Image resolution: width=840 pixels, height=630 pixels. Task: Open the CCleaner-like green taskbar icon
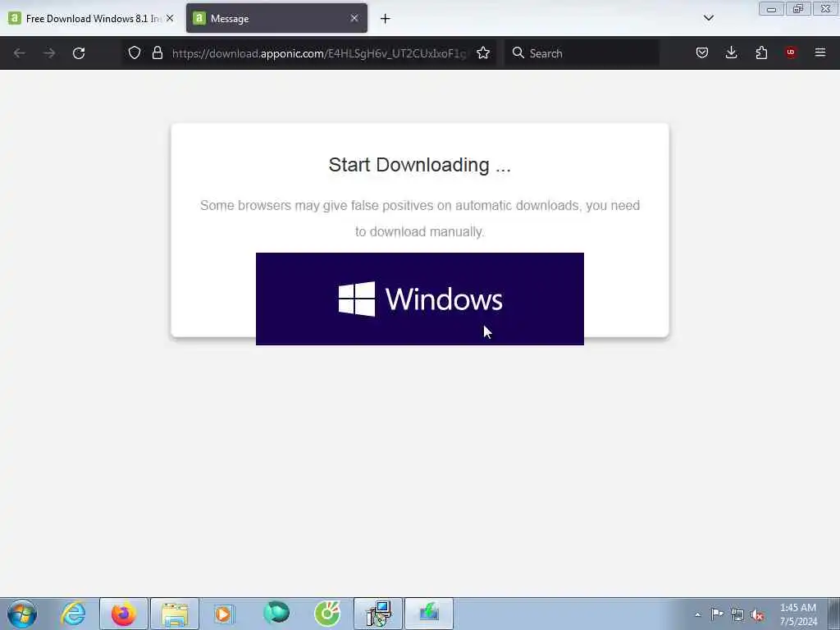[x=327, y=614]
